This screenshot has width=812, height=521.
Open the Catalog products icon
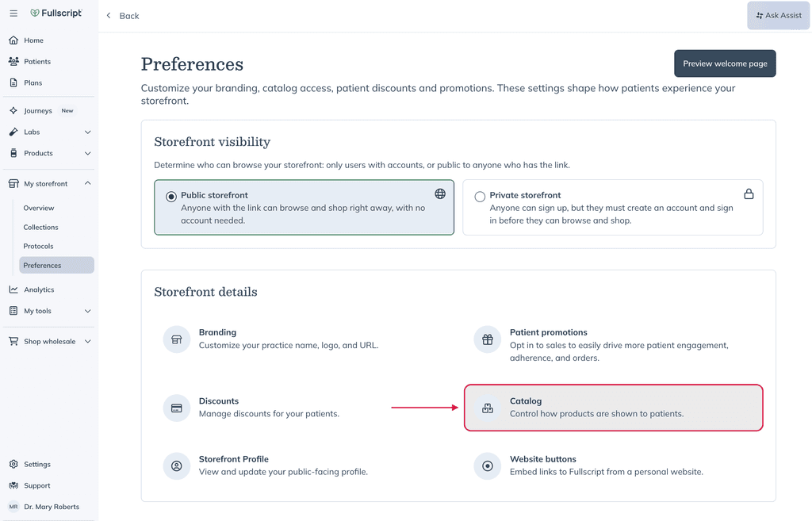click(x=488, y=408)
